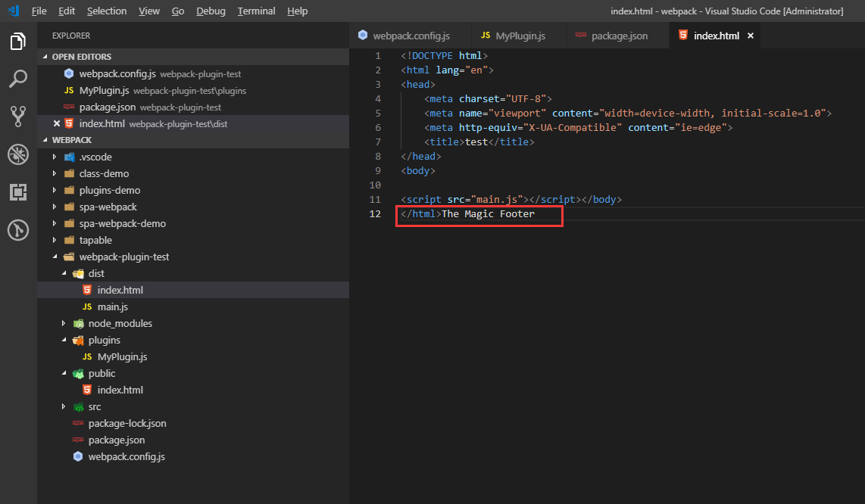Viewport: 865px width, 504px height.
Task: Open the Source Control view icon
Action: click(18, 116)
